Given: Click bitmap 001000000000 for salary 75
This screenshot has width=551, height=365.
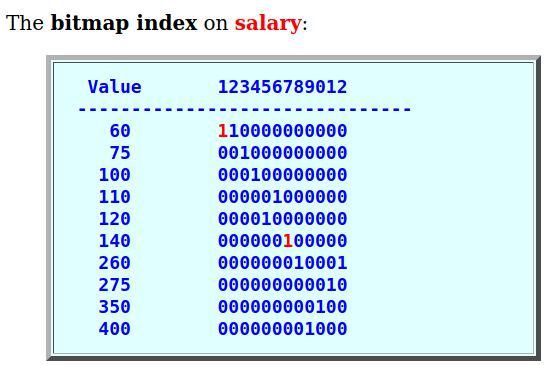Looking at the screenshot, I should coord(283,153).
